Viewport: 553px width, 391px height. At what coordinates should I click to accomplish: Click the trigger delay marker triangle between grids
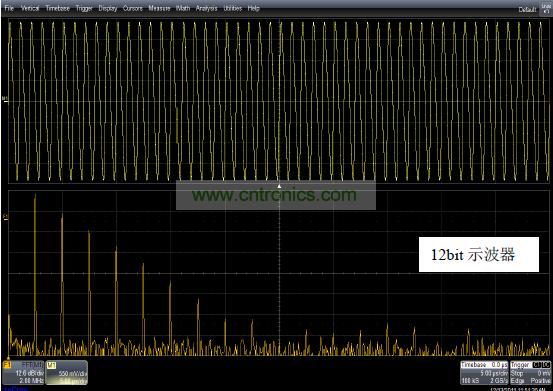tap(279, 186)
